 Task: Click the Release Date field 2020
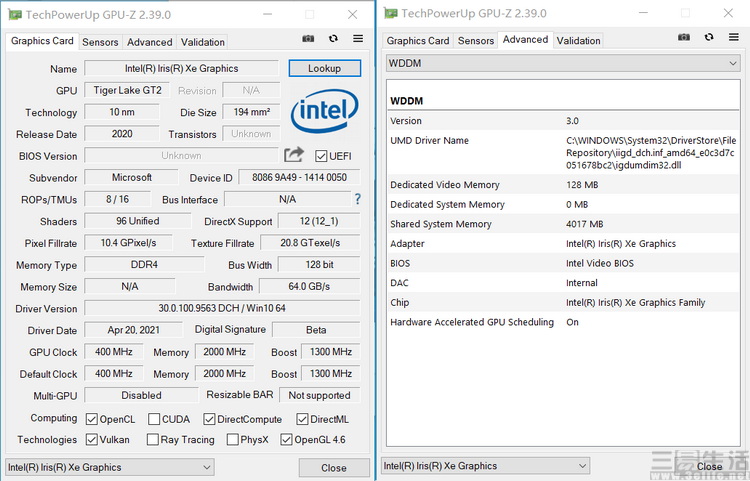122,134
